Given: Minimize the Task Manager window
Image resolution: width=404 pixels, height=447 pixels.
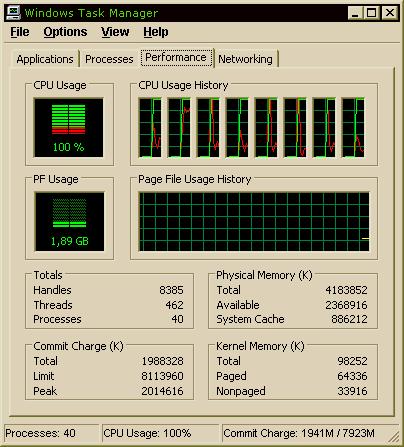Looking at the screenshot, I should tap(355, 13).
